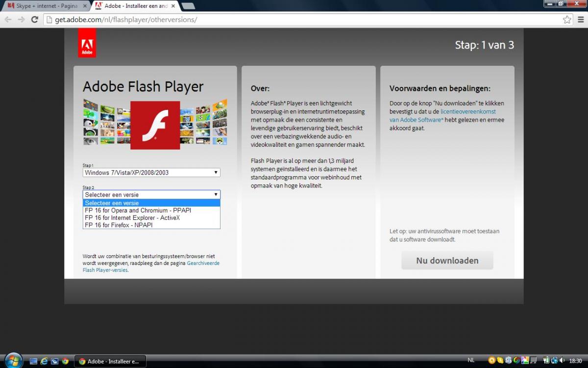Open the volume speaker tray icon
588x368 pixels.
coord(562,360)
